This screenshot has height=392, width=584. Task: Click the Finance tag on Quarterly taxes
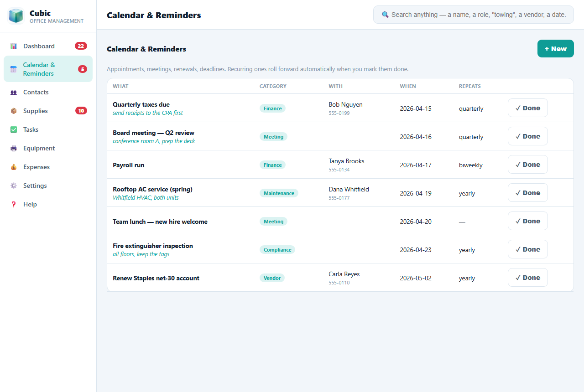click(x=272, y=108)
